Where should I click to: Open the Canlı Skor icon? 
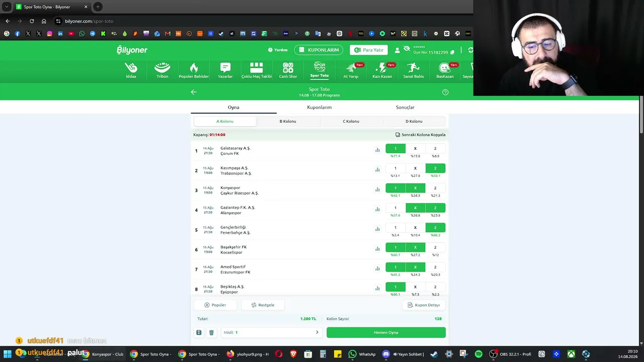[x=288, y=70]
